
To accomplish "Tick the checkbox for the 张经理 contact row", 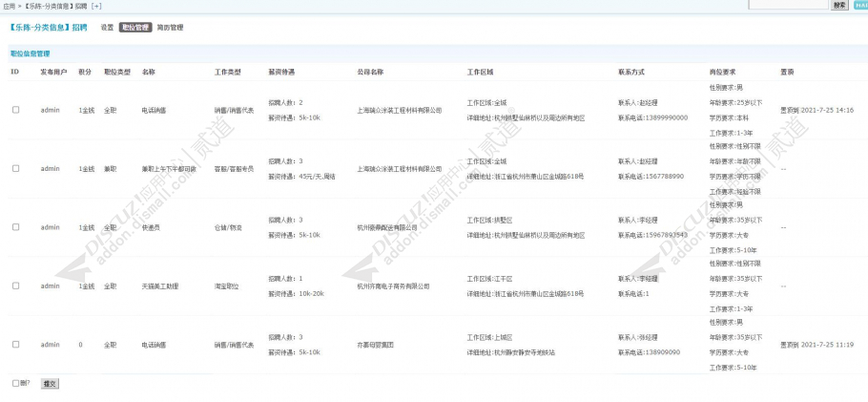I will tap(15, 345).
